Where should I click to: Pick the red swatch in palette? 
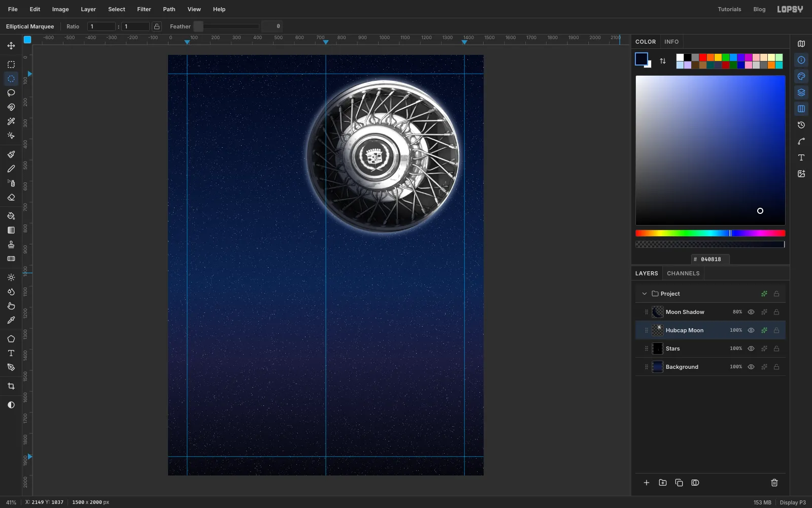[x=703, y=57]
